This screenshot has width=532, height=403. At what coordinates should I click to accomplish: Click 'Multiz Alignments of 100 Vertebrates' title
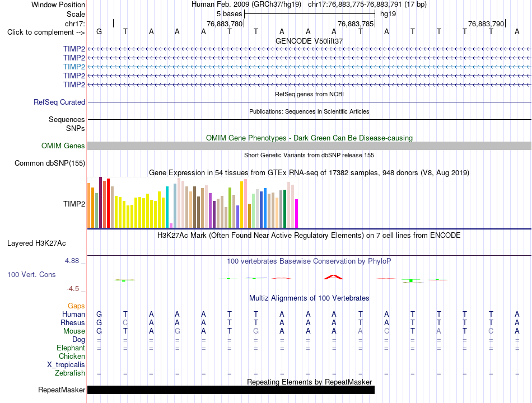pos(309,298)
